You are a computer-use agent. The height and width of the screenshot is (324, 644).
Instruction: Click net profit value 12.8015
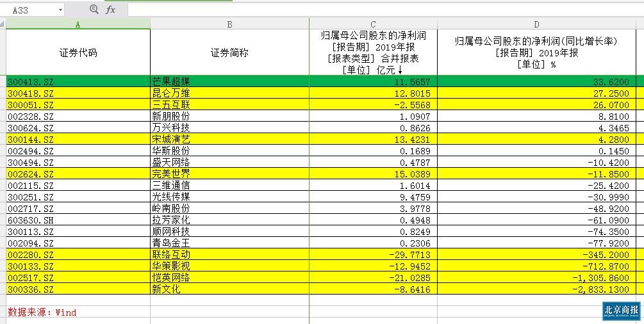373,93
